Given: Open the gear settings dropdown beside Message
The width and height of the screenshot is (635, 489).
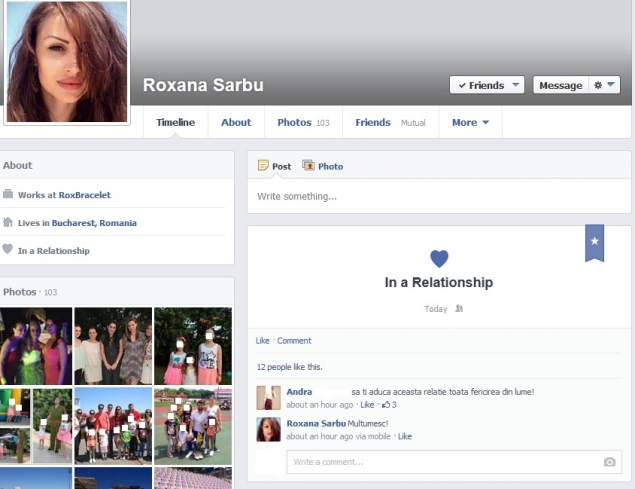Looking at the screenshot, I should 604,86.
